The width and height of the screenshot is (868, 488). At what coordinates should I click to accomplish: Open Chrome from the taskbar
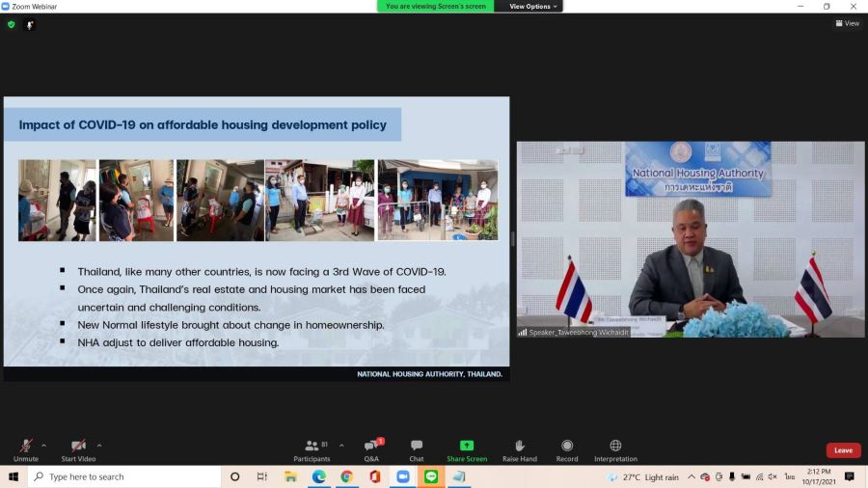tap(346, 476)
